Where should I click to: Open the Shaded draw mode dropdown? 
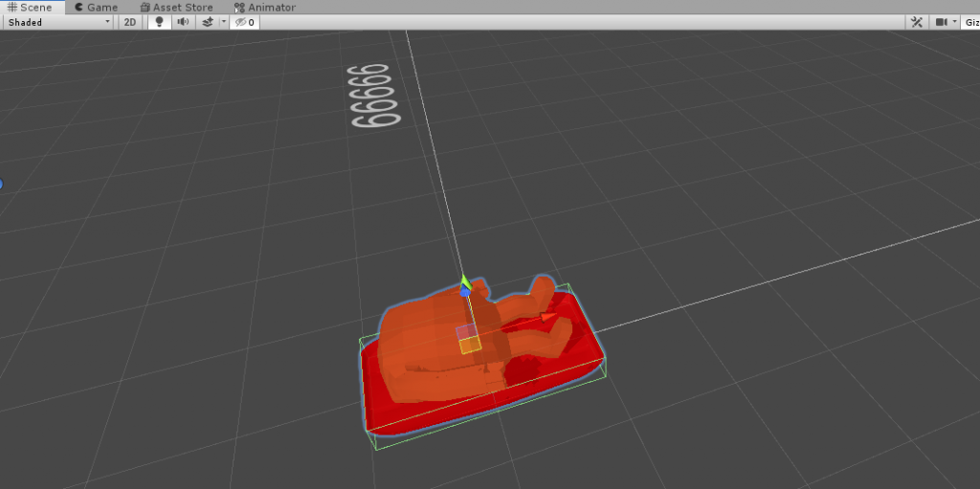[x=59, y=22]
